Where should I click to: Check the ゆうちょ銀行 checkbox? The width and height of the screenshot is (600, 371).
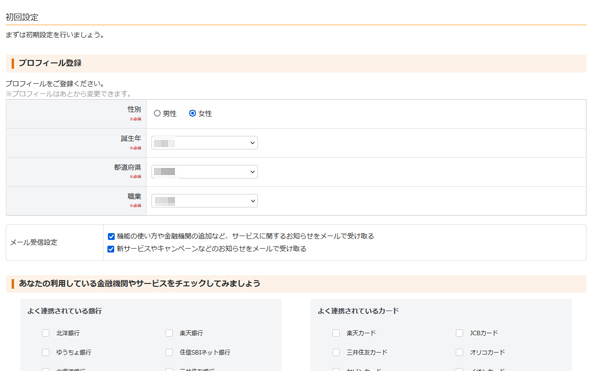point(46,352)
